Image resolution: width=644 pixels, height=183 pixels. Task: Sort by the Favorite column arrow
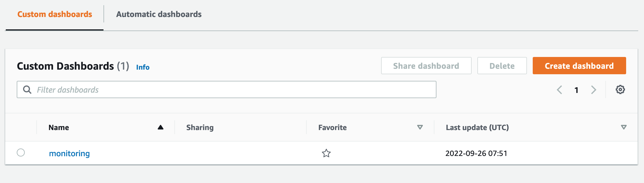click(x=420, y=127)
